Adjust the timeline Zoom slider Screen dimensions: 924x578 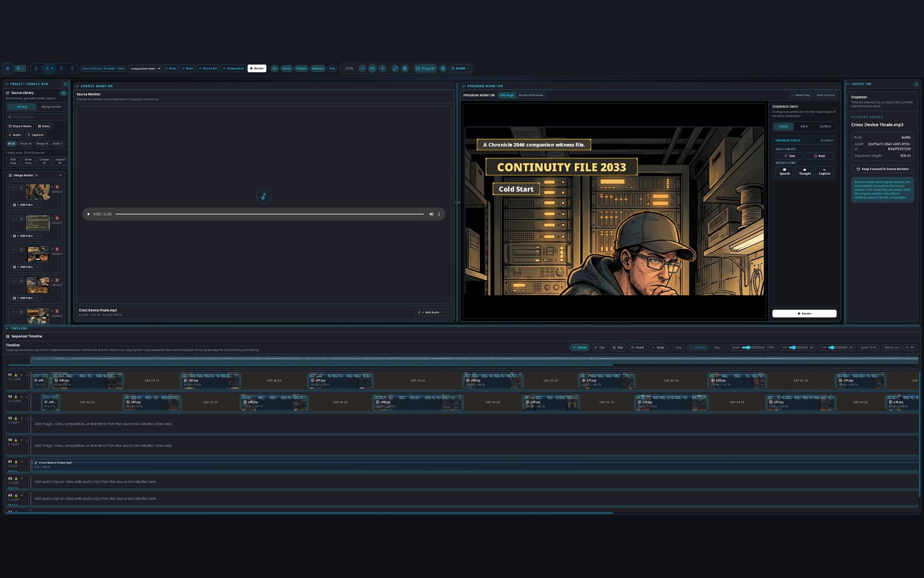click(753, 348)
